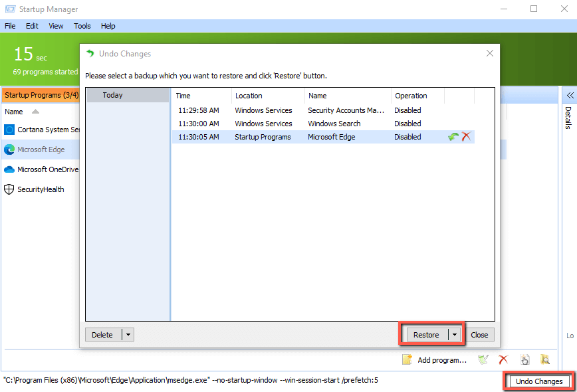Select Microsoft OneDrive in startup list
Viewport: 577px width, 392px height.
point(41,169)
